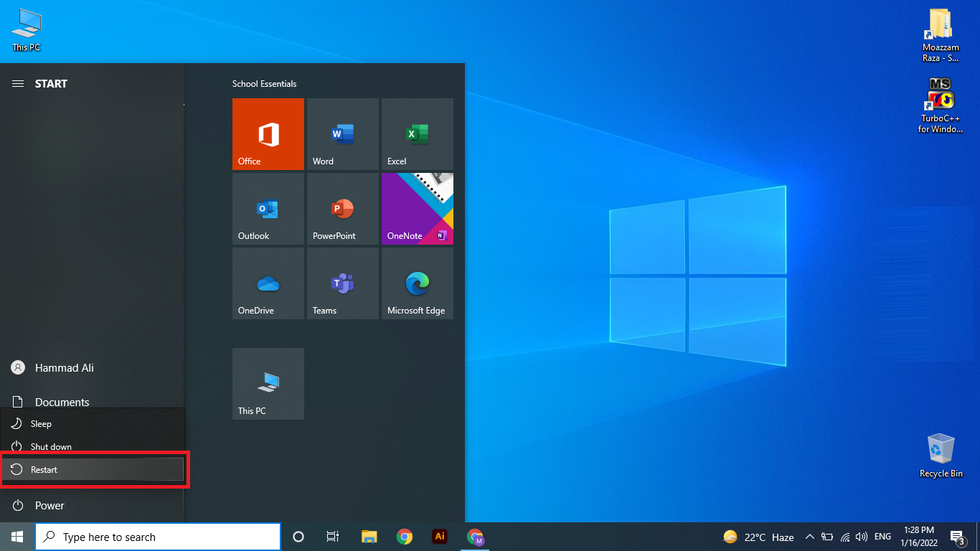This screenshot has height=551, width=980.
Task: Open Cortana from the taskbar
Action: point(298,537)
